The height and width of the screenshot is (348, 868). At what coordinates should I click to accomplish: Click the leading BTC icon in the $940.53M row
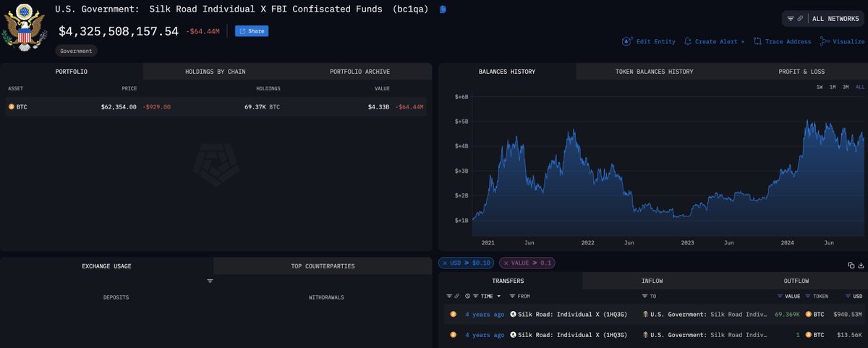454,315
